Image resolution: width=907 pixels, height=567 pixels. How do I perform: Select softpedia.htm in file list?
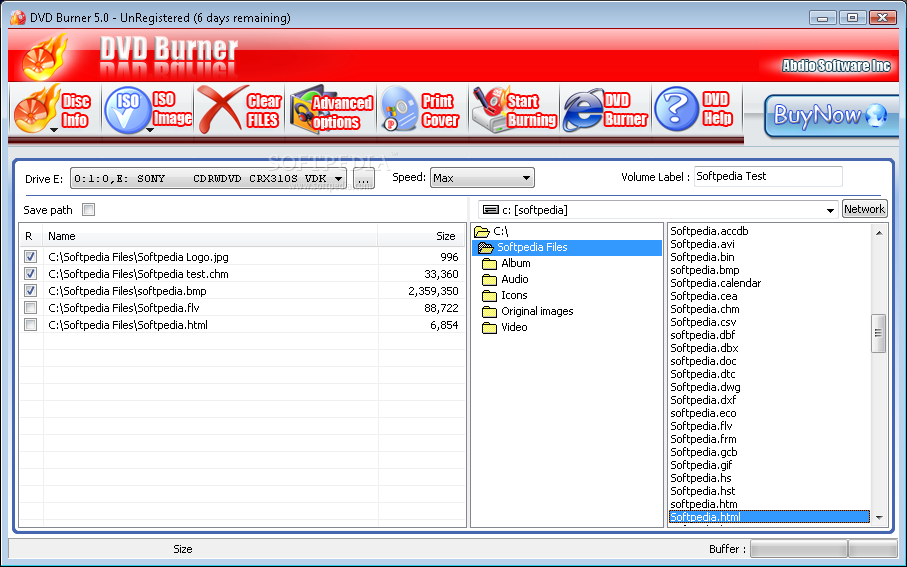704,504
